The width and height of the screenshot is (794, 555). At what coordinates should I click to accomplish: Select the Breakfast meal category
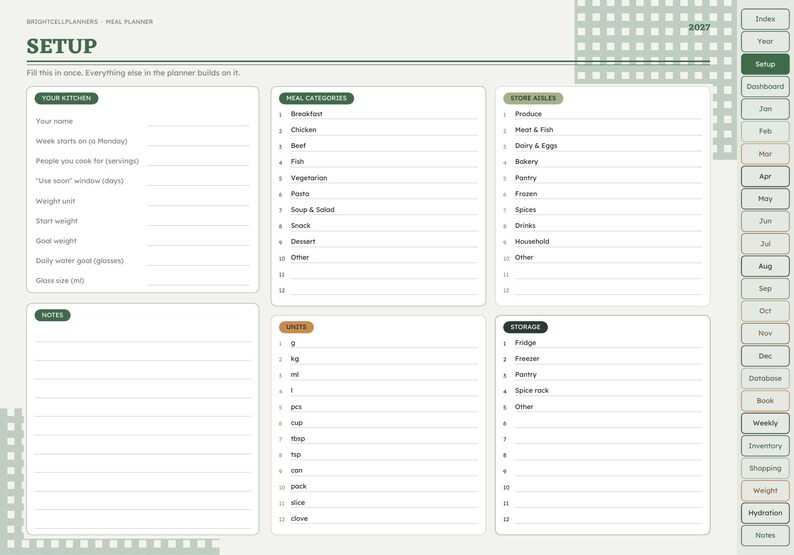pos(378,114)
